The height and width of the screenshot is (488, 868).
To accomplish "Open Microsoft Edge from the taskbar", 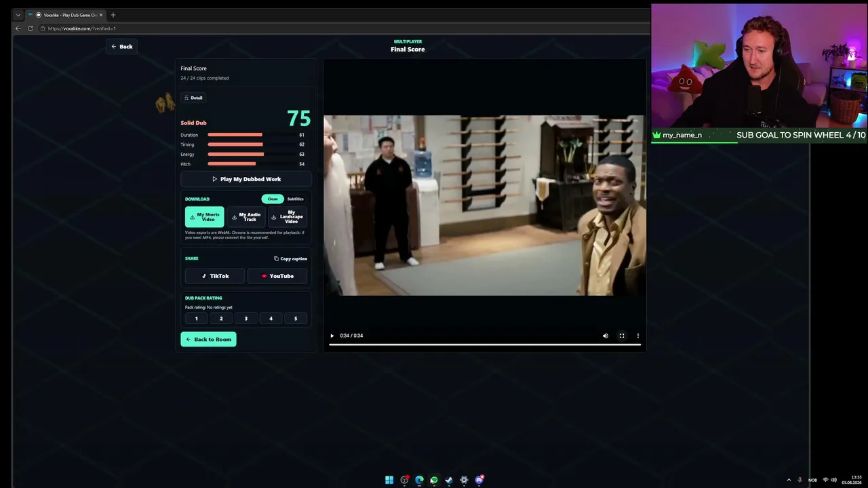I will [419, 480].
